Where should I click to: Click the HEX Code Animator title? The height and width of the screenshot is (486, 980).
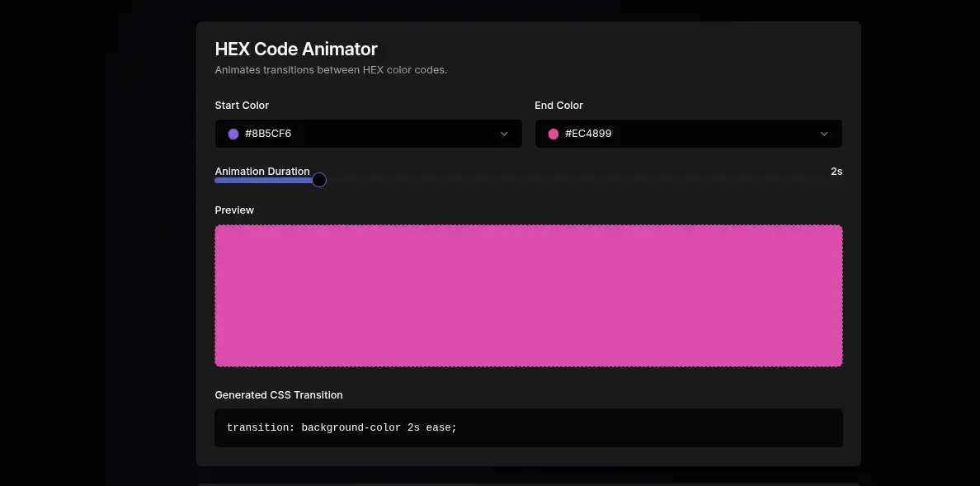coord(296,49)
